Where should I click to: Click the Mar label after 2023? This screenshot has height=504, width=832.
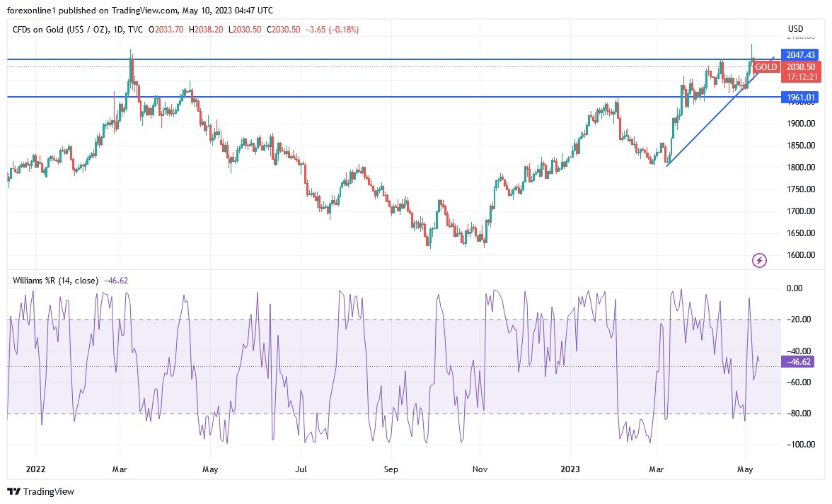657,469
